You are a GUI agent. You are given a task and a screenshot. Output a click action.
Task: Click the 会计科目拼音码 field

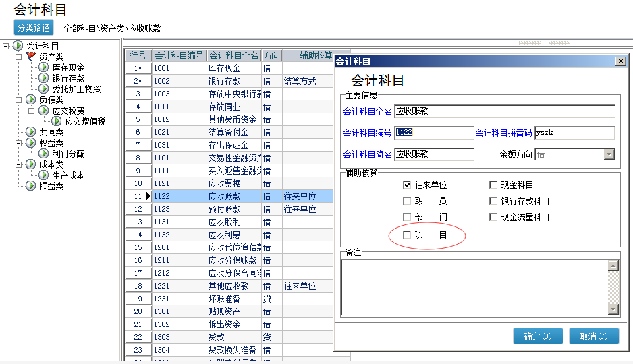[574, 133]
